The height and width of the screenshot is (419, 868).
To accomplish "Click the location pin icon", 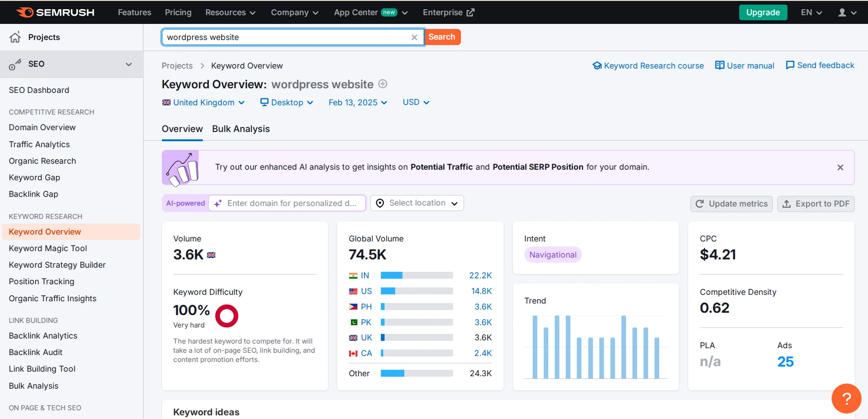I will (x=380, y=203).
